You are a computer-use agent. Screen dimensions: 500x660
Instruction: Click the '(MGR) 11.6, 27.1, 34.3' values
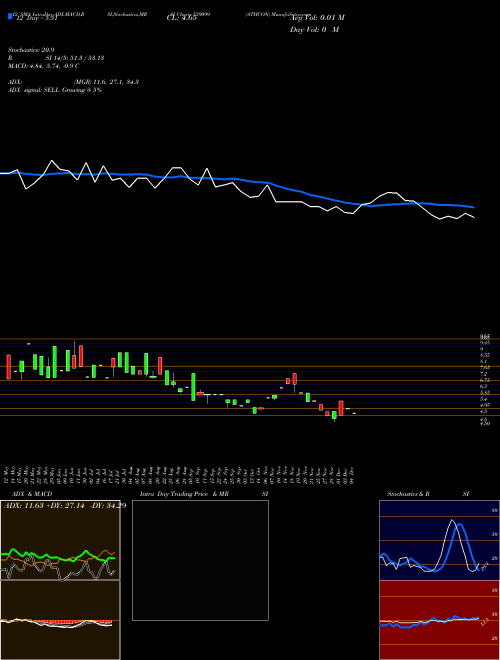click(x=106, y=82)
